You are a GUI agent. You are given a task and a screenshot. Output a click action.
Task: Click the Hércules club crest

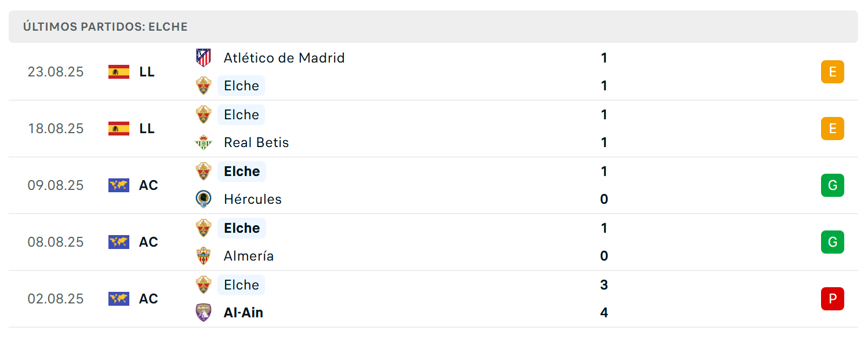pyautogui.click(x=204, y=199)
